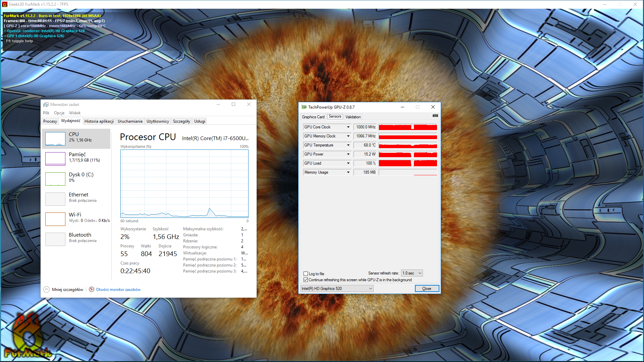Open the Usługi tab

200,121
